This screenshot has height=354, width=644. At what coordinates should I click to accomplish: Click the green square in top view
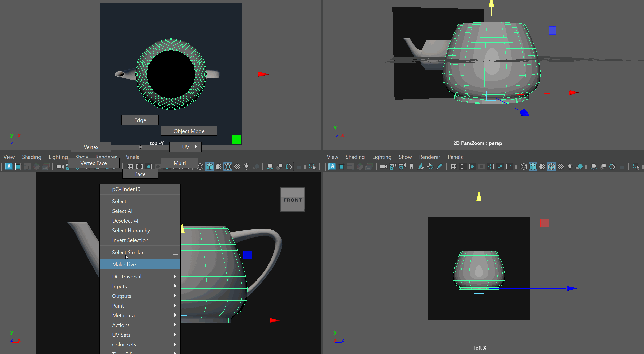236,140
